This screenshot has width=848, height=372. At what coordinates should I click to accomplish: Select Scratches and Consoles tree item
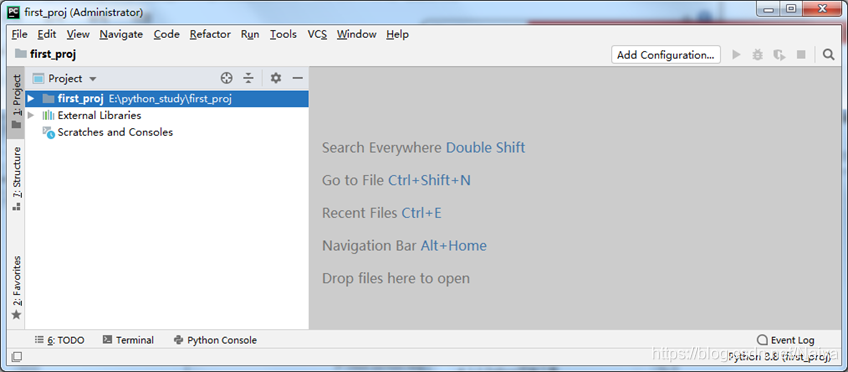point(167,132)
